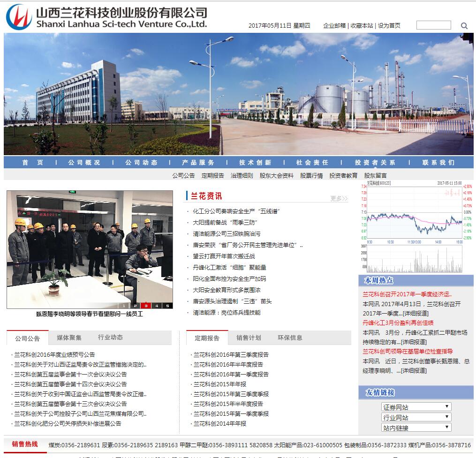Open 兰花科创第五届监事会第十一次会议决议公告
The image size is (476, 458).
click(x=70, y=374)
